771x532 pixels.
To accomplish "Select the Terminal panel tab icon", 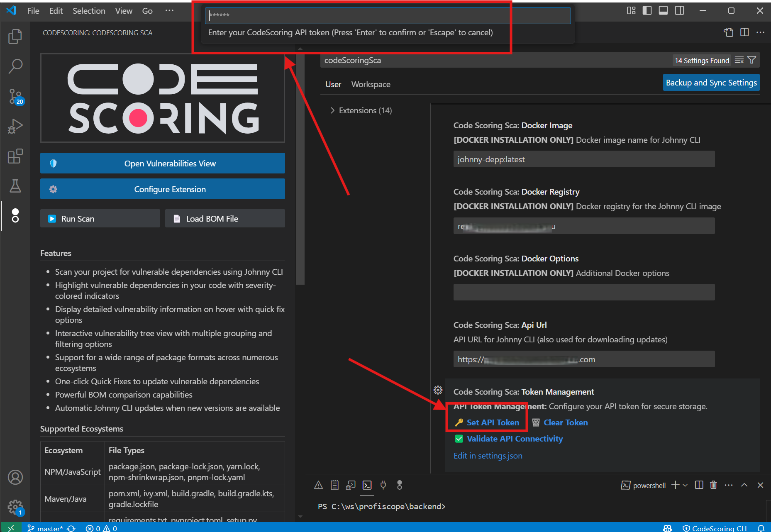I will [367, 485].
